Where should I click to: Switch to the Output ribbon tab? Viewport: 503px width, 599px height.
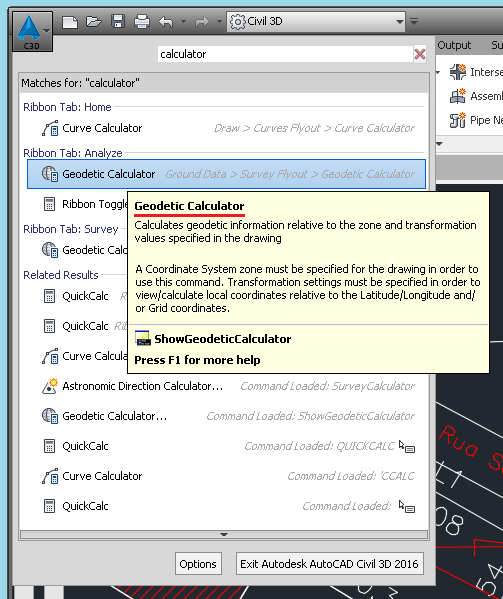[x=454, y=45]
